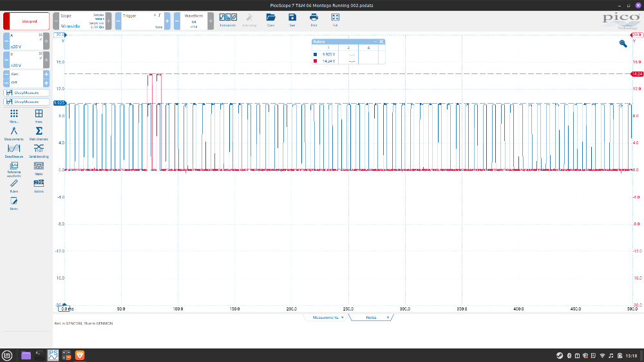Click the red axis 20.0 top label

coord(637,35)
